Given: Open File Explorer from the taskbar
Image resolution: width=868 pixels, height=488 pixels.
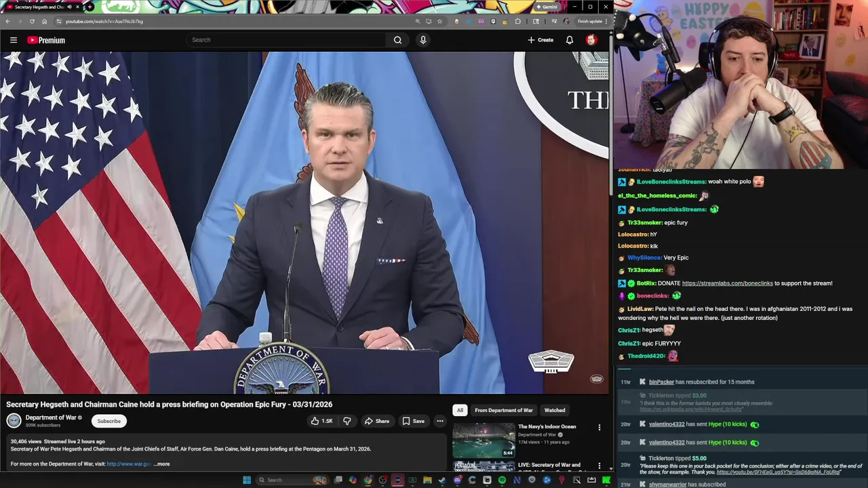Looking at the screenshot, I should 427,480.
